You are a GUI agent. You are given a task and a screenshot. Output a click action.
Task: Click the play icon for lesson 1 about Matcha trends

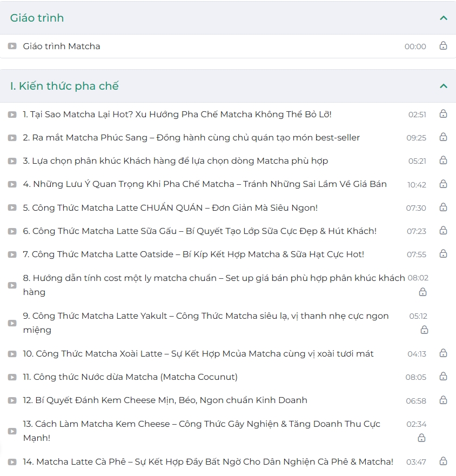[11, 115]
